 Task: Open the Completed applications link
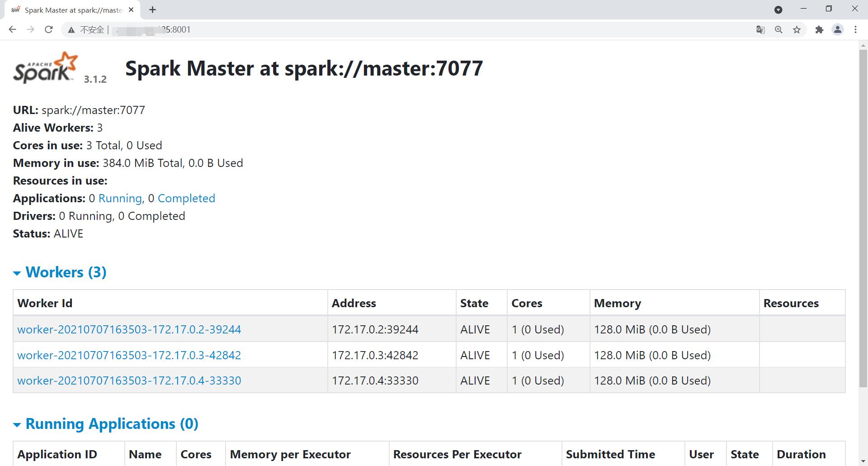[186, 199]
